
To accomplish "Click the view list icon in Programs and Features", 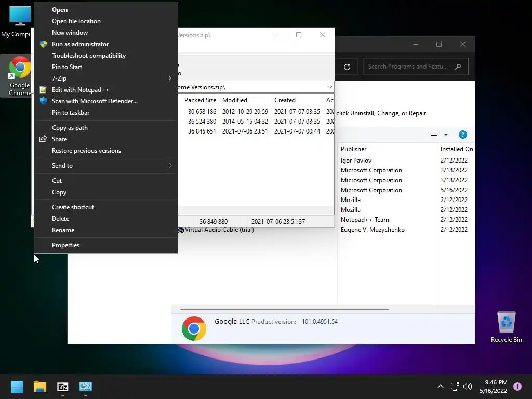I will [x=434, y=135].
